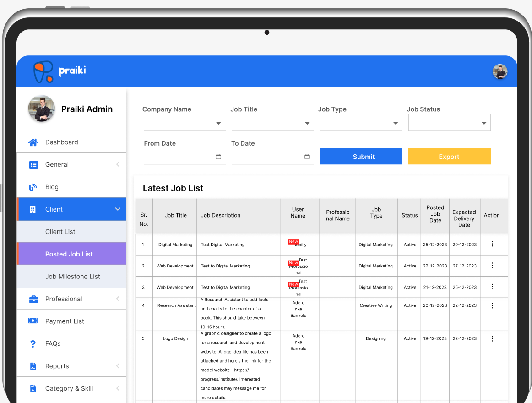Click the Praiki Admin profile picture in sidebar
This screenshot has width=532, height=403.
click(41, 109)
